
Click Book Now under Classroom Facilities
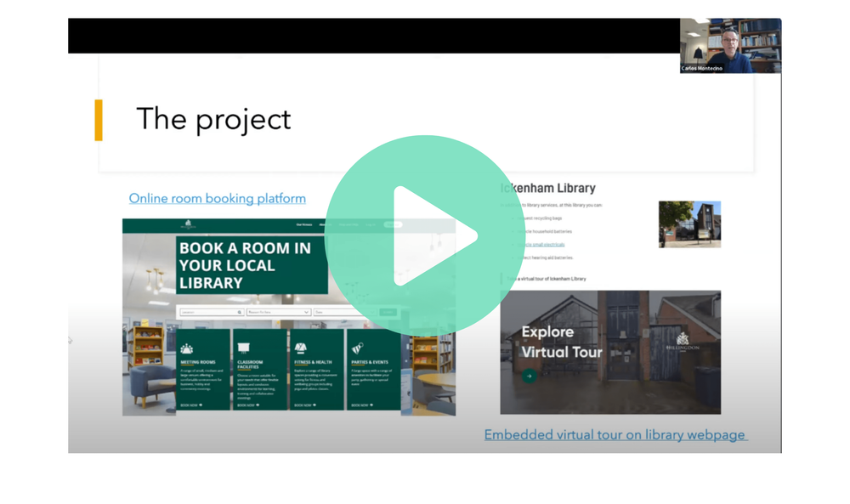[246, 405]
